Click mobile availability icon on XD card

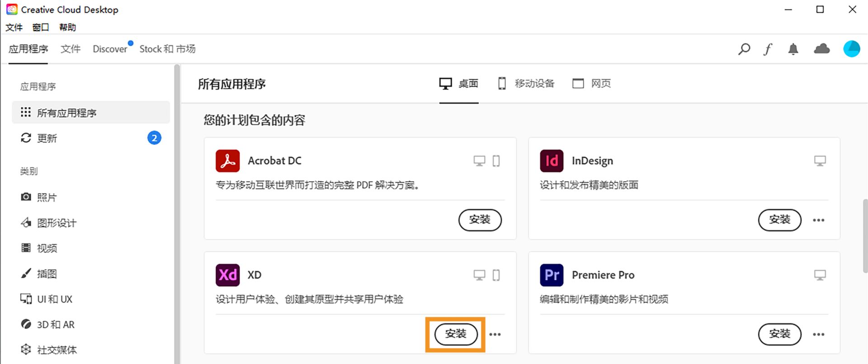[x=496, y=275]
